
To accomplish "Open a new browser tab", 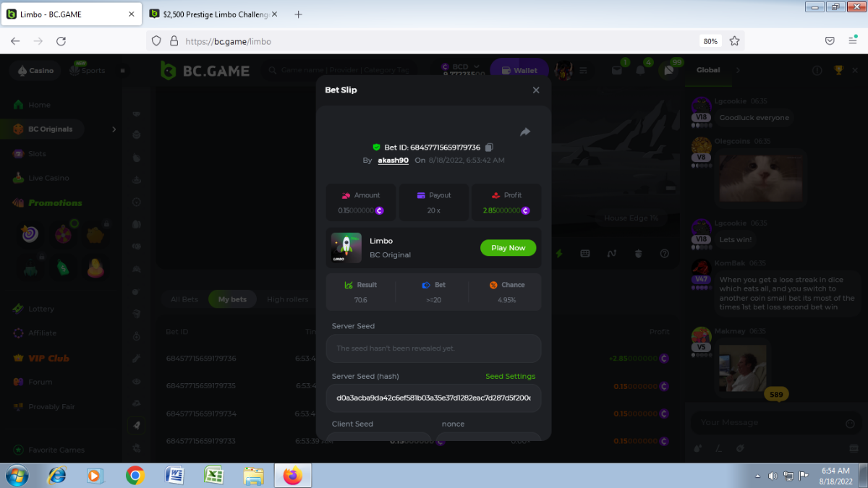I will 299,14.
